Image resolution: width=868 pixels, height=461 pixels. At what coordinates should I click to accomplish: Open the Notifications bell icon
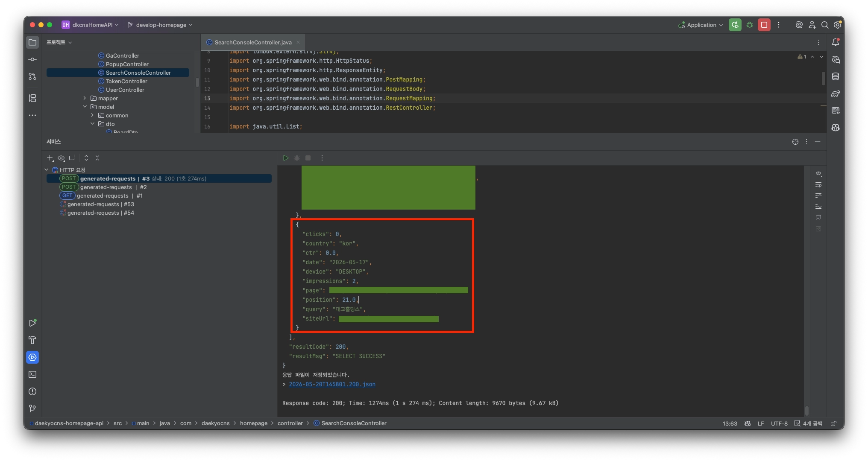(836, 42)
